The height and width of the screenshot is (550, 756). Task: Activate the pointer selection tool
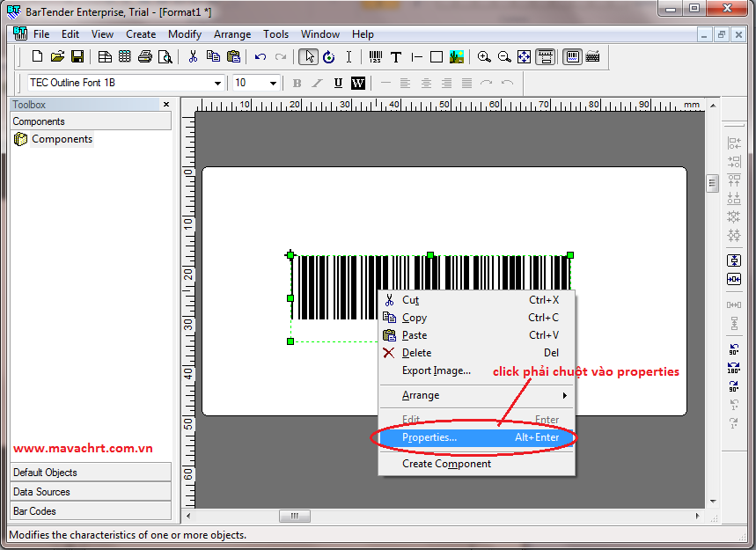pos(309,57)
